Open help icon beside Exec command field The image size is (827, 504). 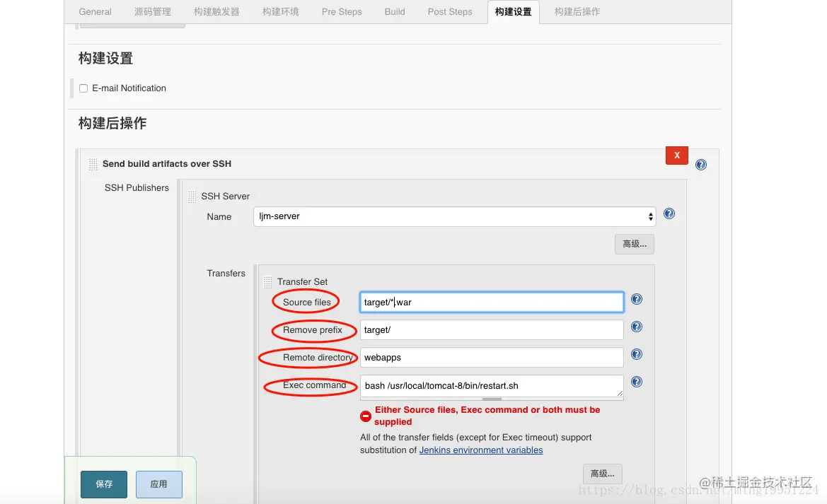click(x=637, y=381)
